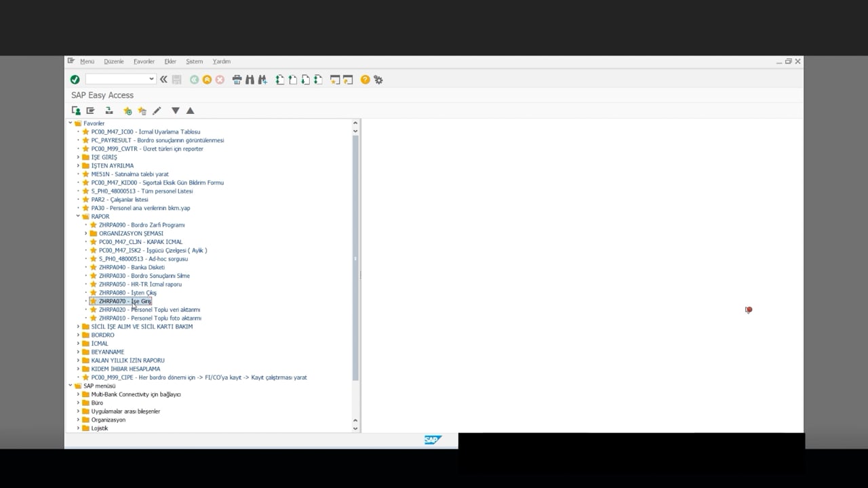Open SAP Business Workplace icon

click(108, 110)
